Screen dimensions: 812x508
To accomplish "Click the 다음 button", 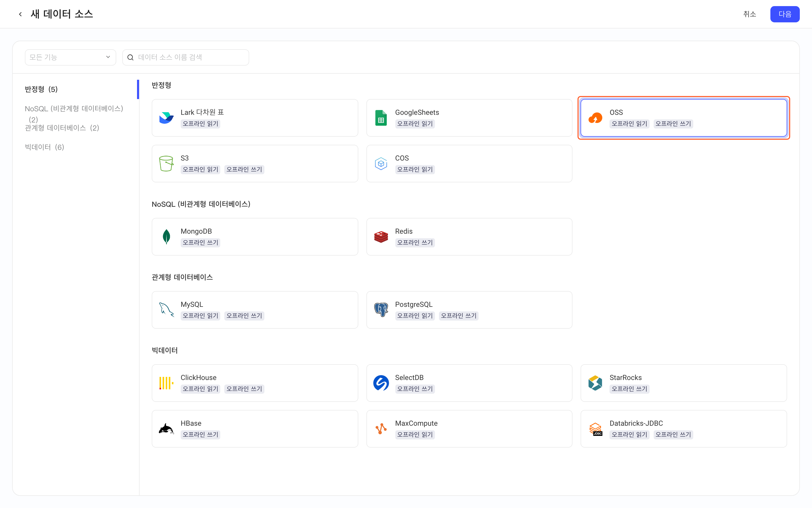I will [x=785, y=14].
